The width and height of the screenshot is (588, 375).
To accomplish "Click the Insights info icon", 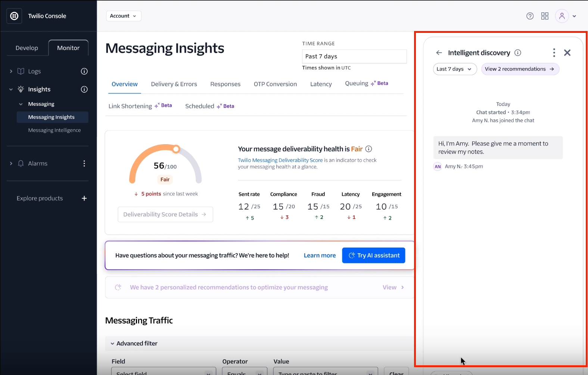I will tap(84, 89).
